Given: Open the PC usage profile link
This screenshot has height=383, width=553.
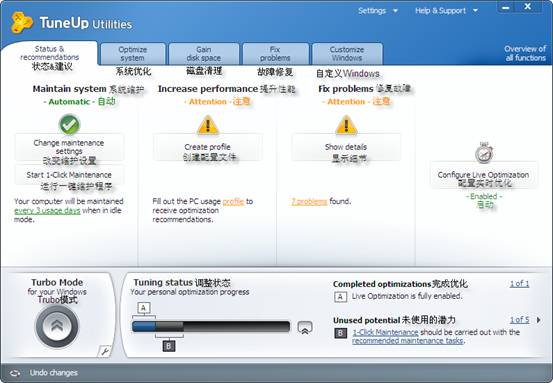Looking at the screenshot, I should tap(233, 201).
